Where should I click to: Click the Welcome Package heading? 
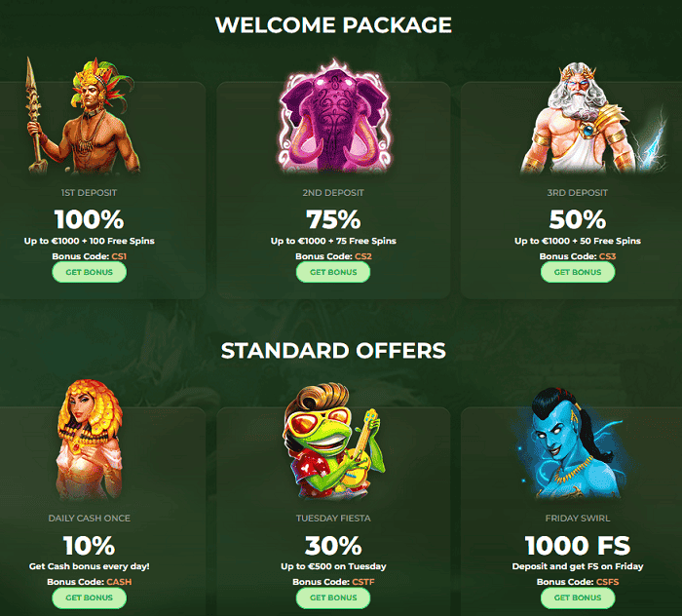[333, 24]
